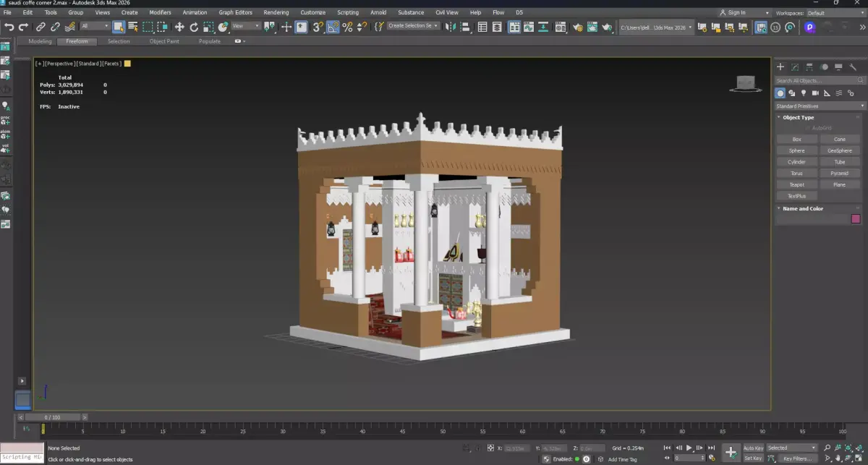Select the Cameras category icon

815,93
